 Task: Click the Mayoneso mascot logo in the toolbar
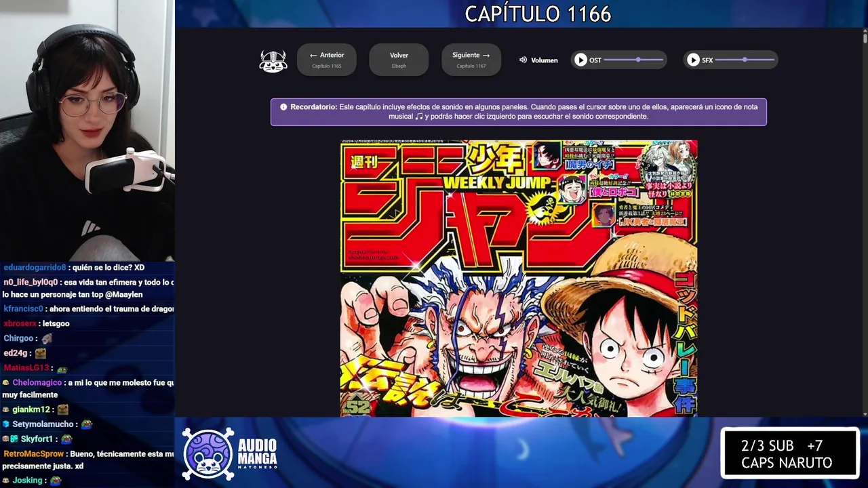(x=273, y=61)
